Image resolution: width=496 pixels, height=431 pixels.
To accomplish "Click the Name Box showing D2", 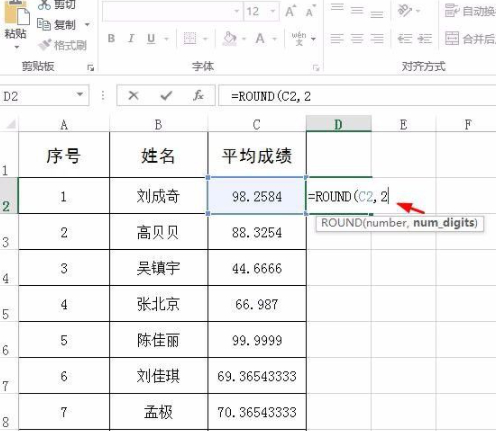I will coord(37,96).
